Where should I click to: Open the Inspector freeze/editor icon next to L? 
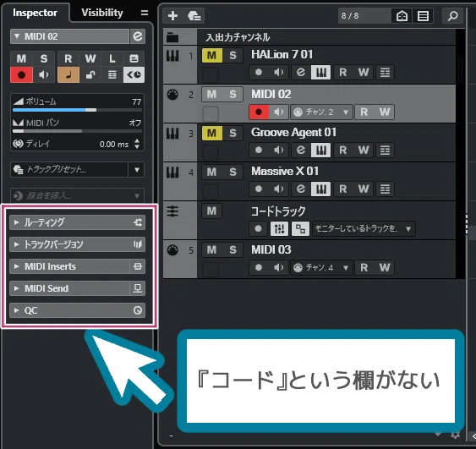tap(134, 58)
